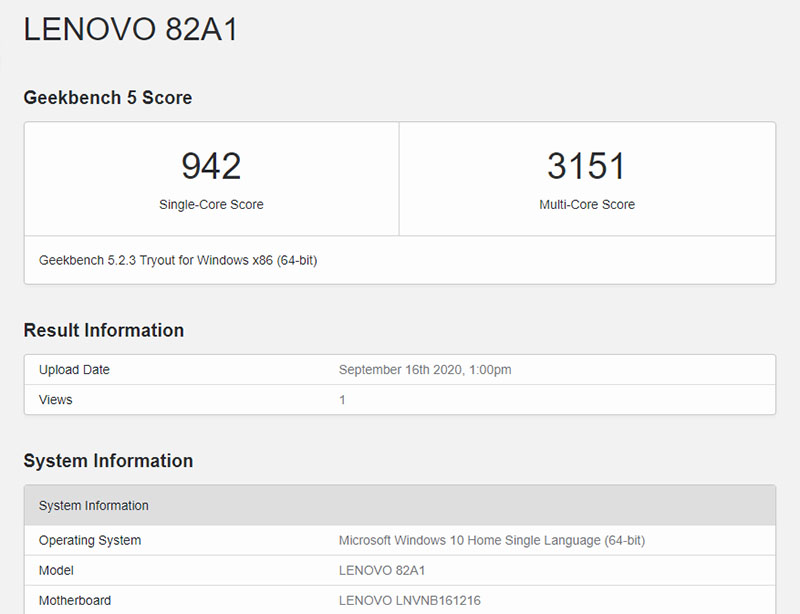Click the Views count value 1
The width and height of the screenshot is (800, 614).
tap(342, 400)
